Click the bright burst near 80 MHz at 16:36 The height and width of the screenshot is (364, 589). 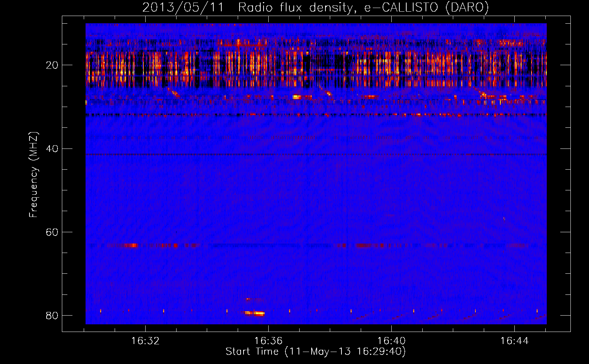coord(255,313)
